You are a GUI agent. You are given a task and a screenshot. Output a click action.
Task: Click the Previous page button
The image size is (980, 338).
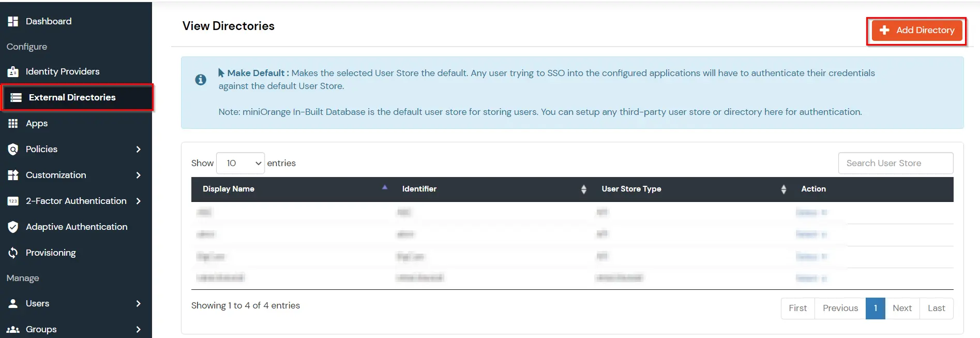840,308
